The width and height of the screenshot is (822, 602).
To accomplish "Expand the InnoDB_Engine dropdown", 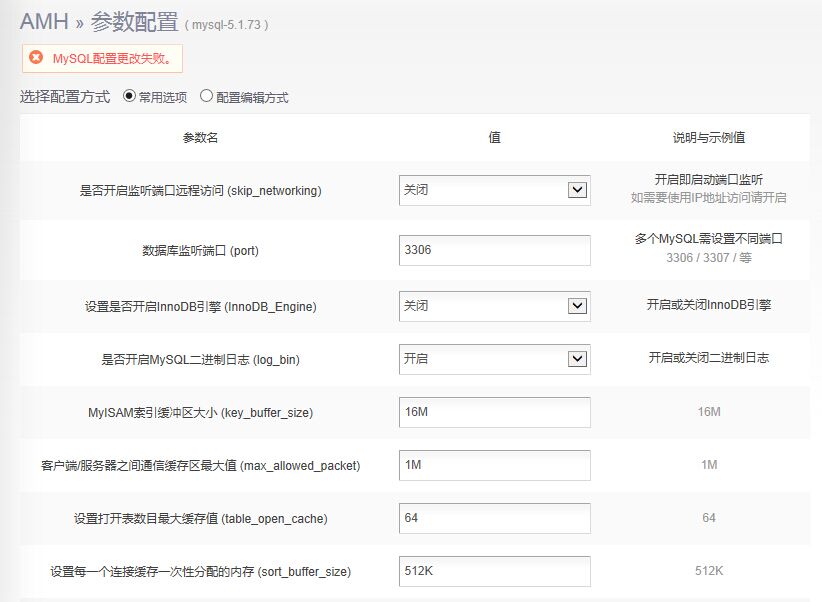I will pyautogui.click(x=494, y=306).
